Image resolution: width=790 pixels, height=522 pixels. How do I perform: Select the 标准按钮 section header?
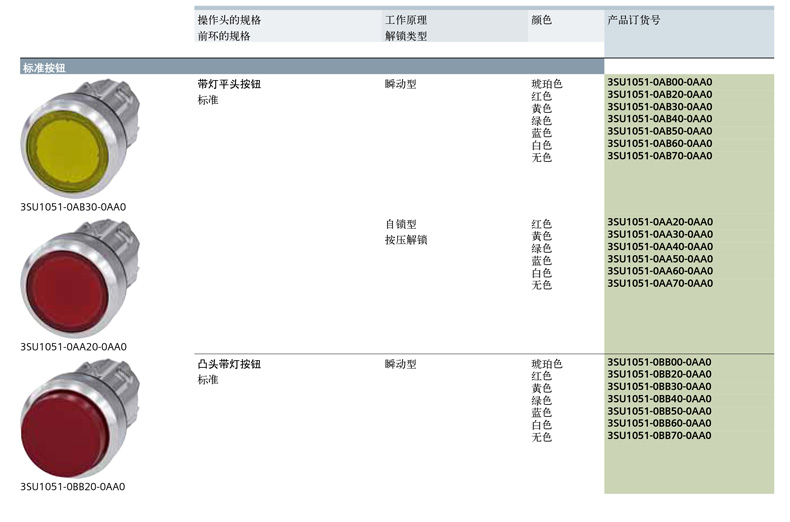tap(42, 68)
